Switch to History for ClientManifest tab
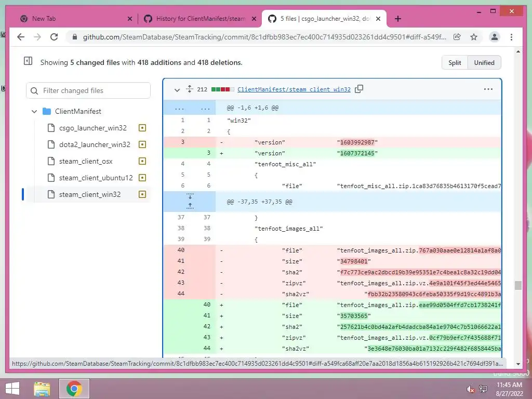 tap(200, 19)
